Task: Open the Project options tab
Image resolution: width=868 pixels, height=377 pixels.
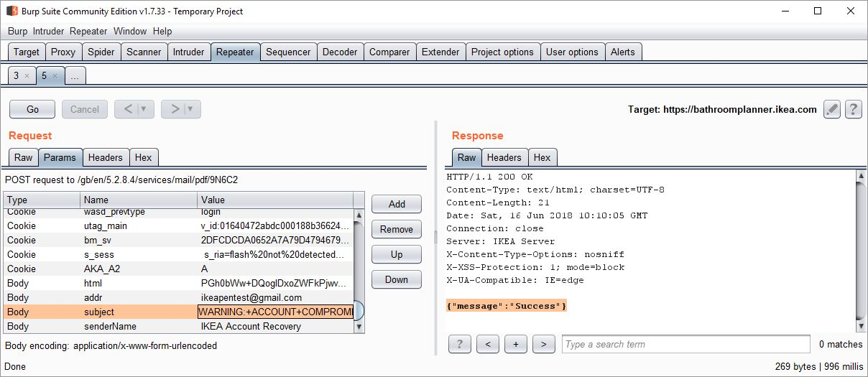Action: pos(502,52)
